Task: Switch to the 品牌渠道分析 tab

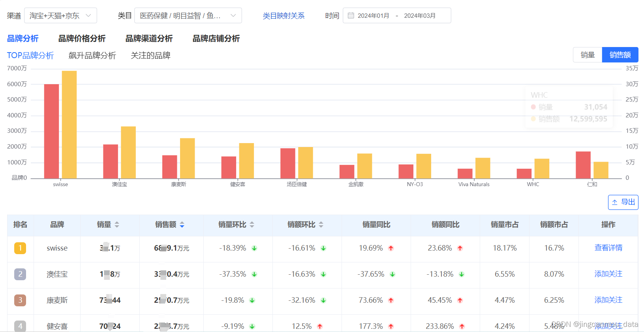Action: (x=149, y=38)
